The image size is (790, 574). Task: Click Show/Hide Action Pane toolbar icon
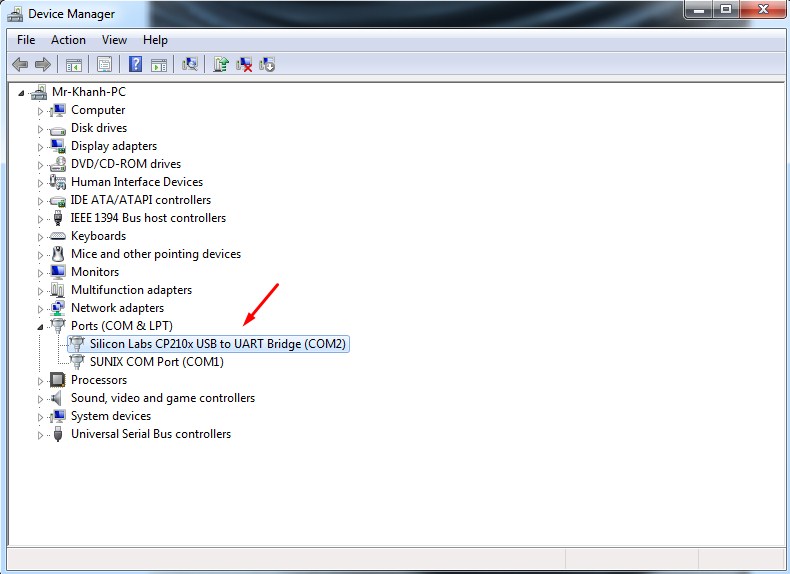click(159, 65)
